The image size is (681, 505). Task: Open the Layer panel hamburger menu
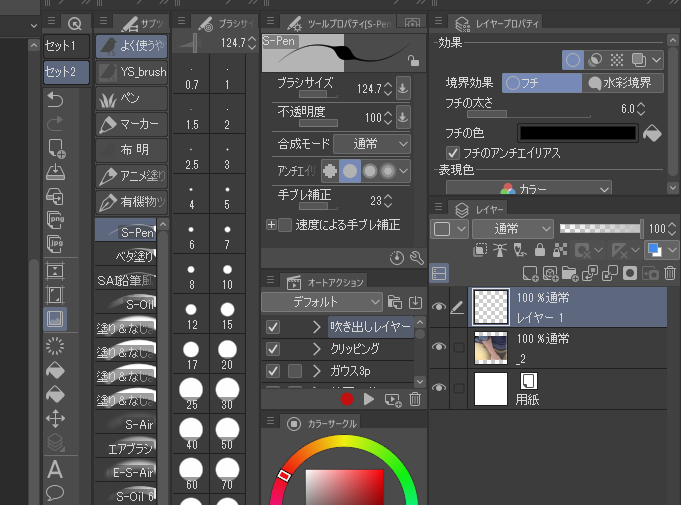point(438,207)
